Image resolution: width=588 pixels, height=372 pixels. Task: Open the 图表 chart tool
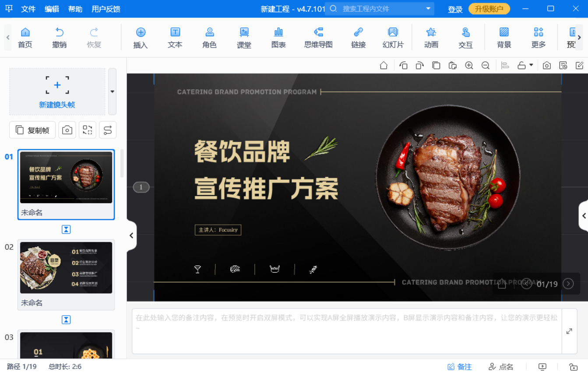point(278,37)
